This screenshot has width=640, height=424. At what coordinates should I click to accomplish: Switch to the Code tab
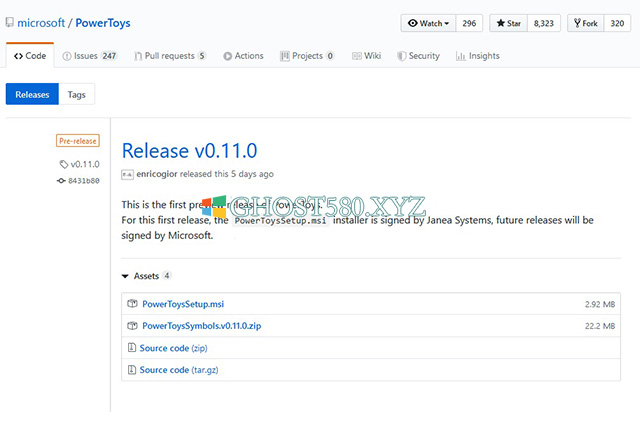click(x=30, y=55)
